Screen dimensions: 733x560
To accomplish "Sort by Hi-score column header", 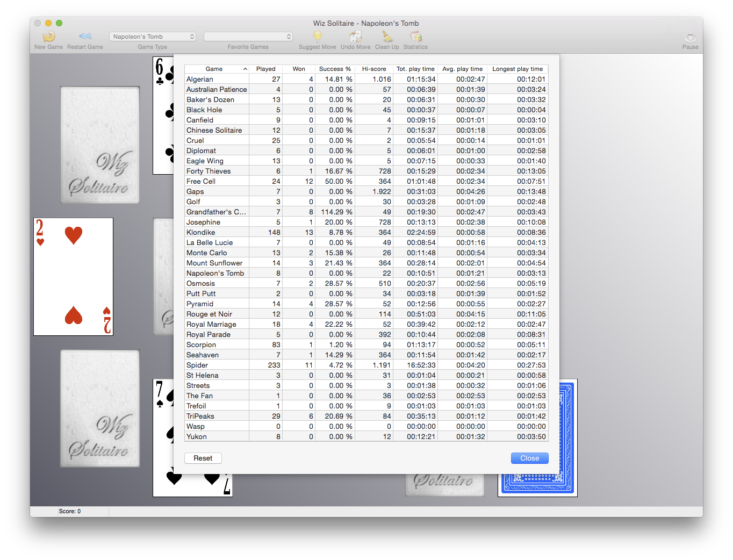I will point(373,69).
